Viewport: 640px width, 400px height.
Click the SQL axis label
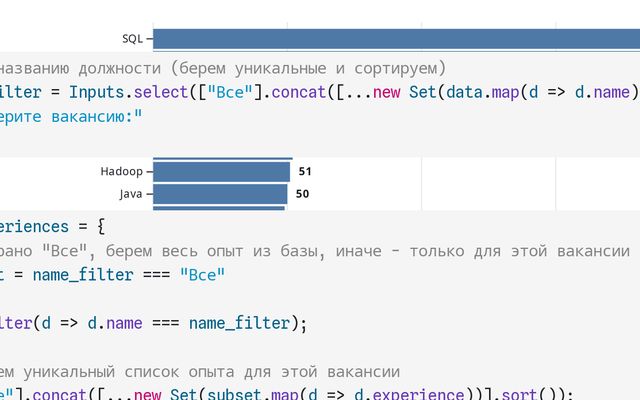pyautogui.click(x=132, y=39)
